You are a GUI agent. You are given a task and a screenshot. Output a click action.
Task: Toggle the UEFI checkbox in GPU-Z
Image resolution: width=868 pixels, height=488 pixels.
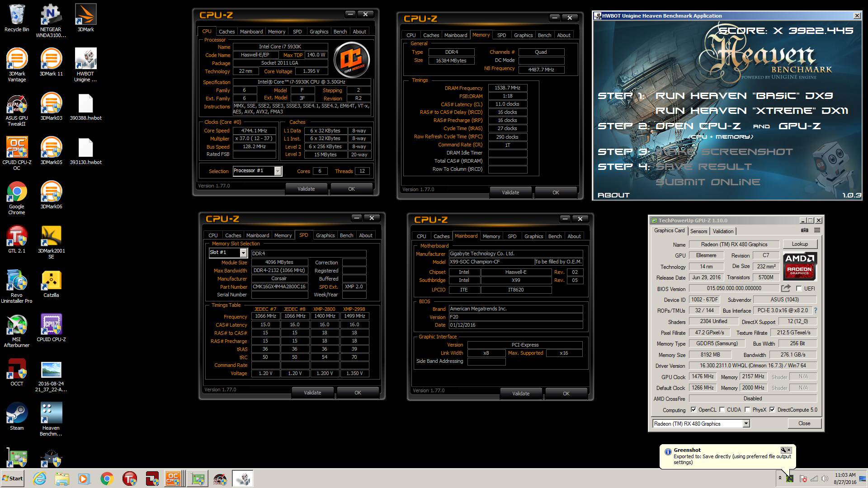(x=799, y=288)
